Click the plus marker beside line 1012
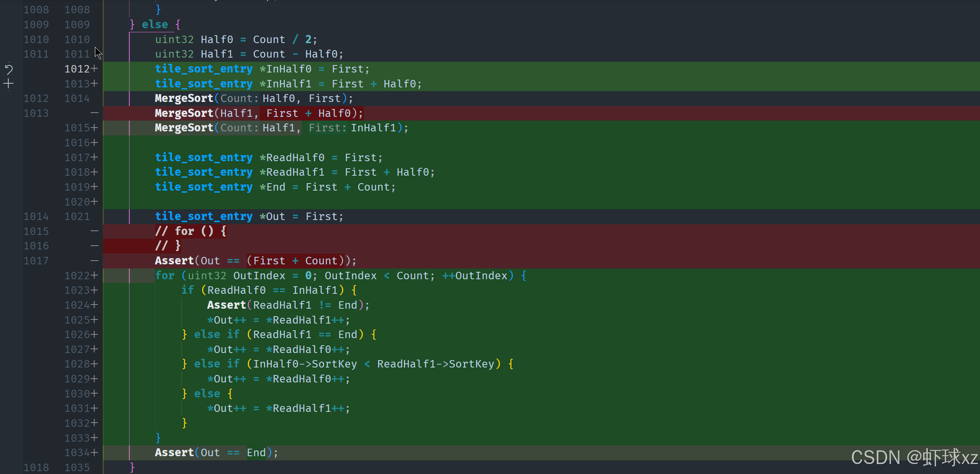980x474 pixels. point(95,69)
